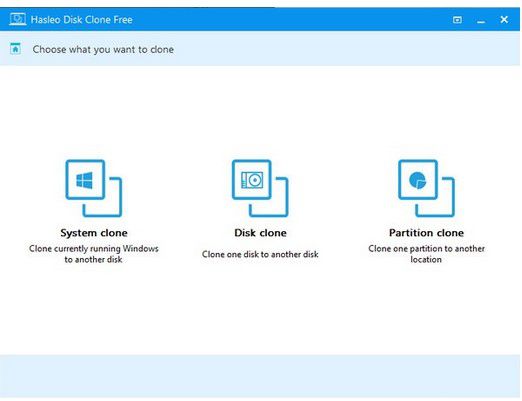Click "Choose what you want to clone" text
The image size is (522, 401).
(x=103, y=49)
